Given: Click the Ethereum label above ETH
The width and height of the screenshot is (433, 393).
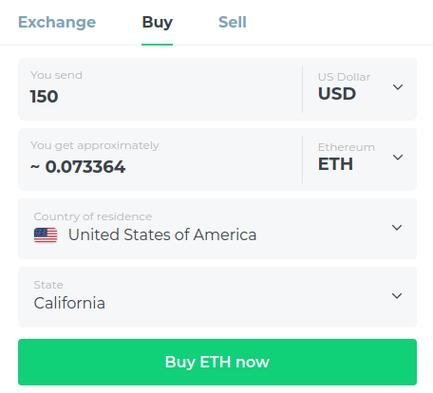Looking at the screenshot, I should pos(346,147).
